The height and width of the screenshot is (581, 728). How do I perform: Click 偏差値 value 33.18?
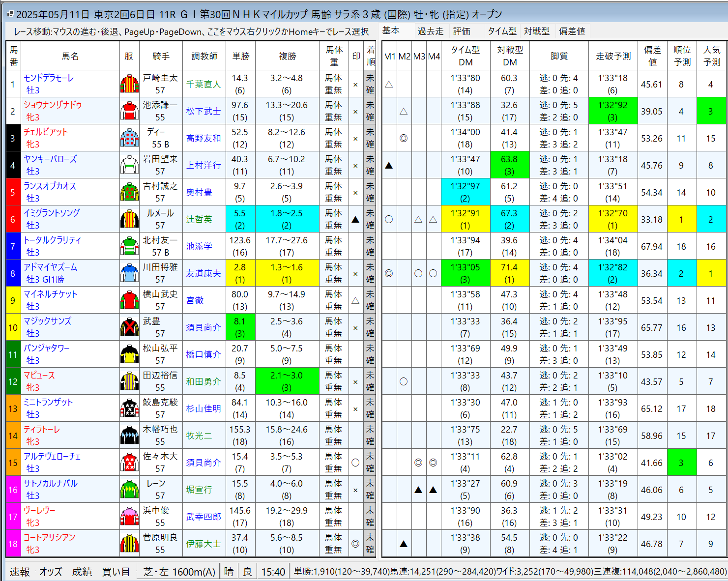pos(652,219)
